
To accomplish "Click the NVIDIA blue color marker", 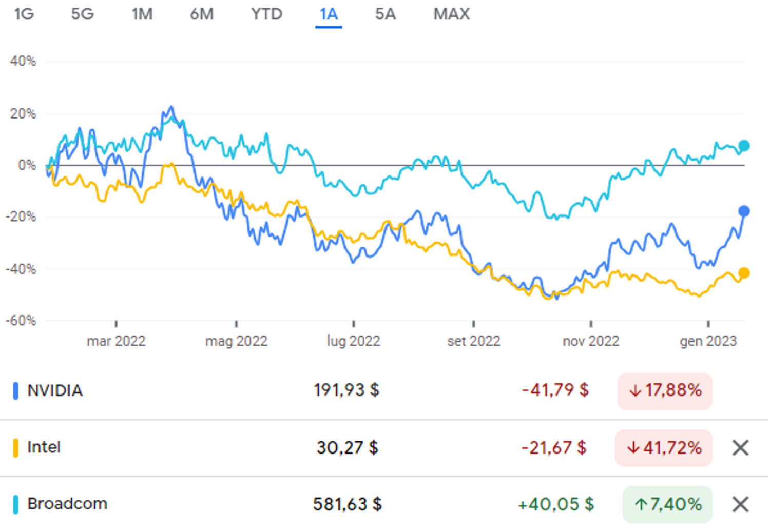I will tap(15, 391).
